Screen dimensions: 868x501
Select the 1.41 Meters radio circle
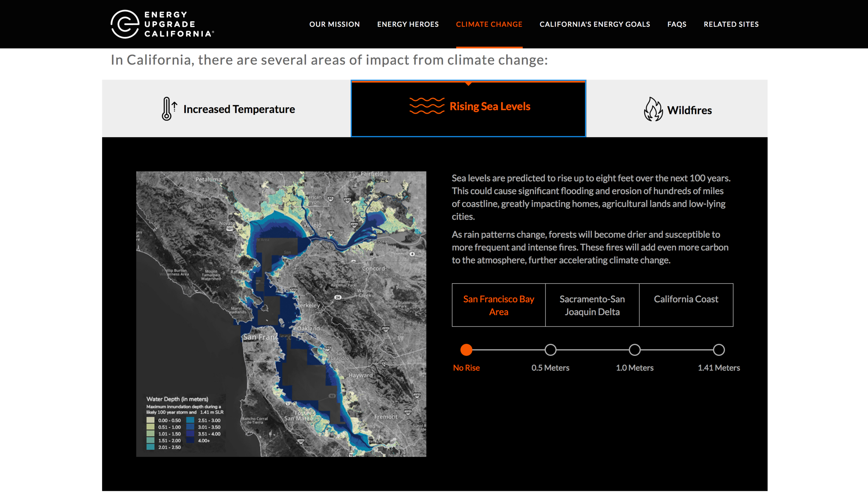719,350
